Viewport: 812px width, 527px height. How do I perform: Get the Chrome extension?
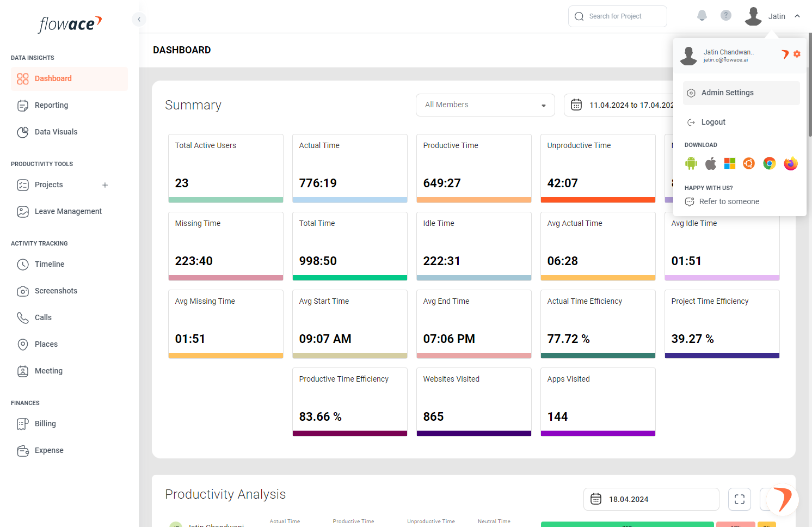[x=769, y=163]
